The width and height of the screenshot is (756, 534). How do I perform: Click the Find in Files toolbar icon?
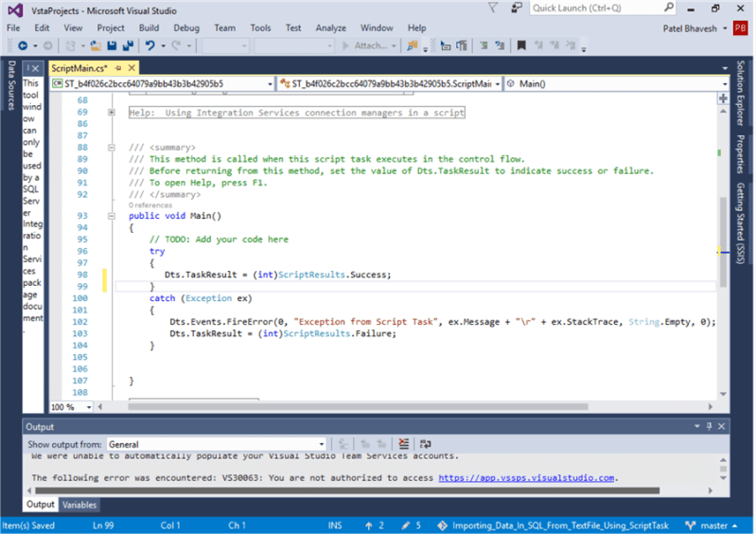coord(412,45)
